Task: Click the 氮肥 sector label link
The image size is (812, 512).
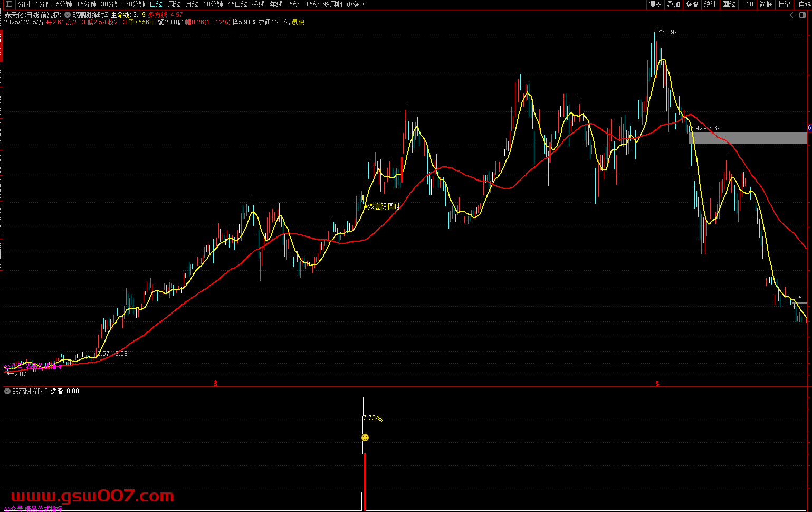Action: (298, 22)
